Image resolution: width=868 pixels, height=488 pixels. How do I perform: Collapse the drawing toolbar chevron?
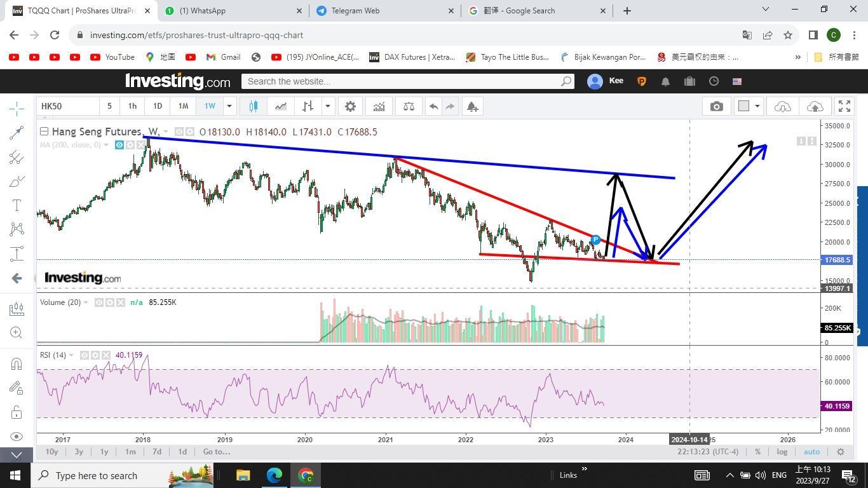coord(17,456)
